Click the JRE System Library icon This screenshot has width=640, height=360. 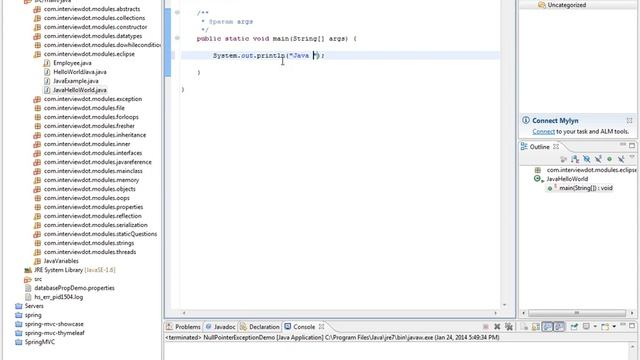click(x=28, y=270)
